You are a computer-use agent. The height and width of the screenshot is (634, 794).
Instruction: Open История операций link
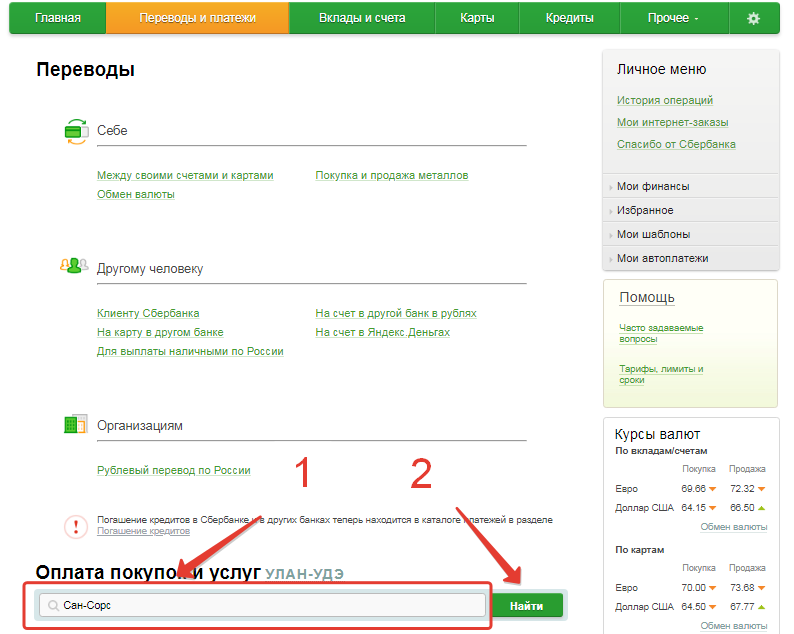coord(664,100)
